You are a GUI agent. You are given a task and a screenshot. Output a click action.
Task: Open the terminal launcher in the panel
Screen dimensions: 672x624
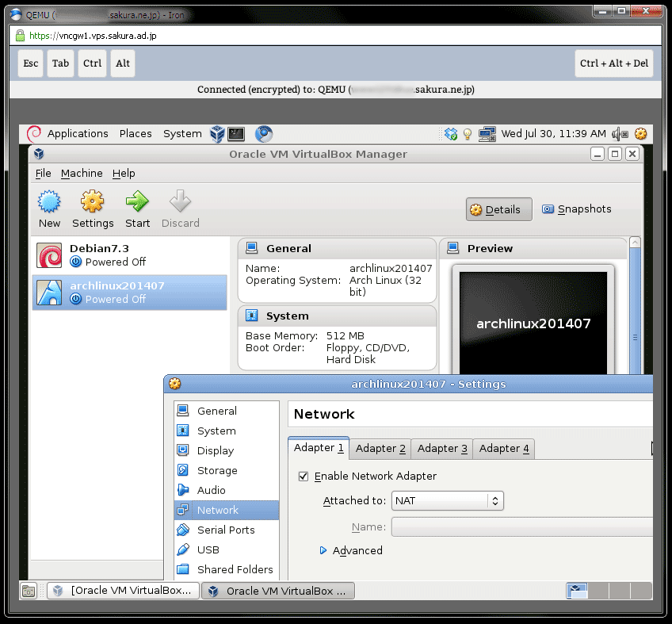coord(236,134)
